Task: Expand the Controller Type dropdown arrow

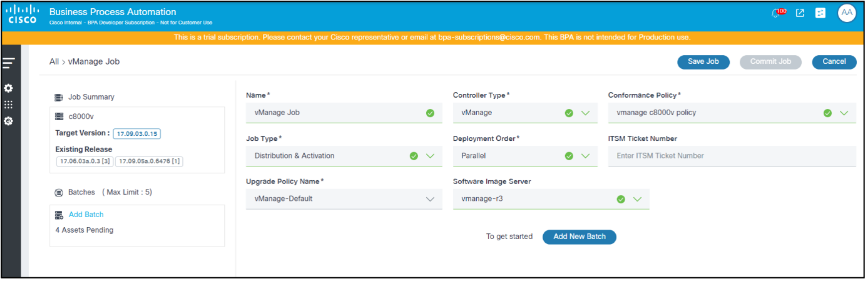Action: [x=586, y=113]
